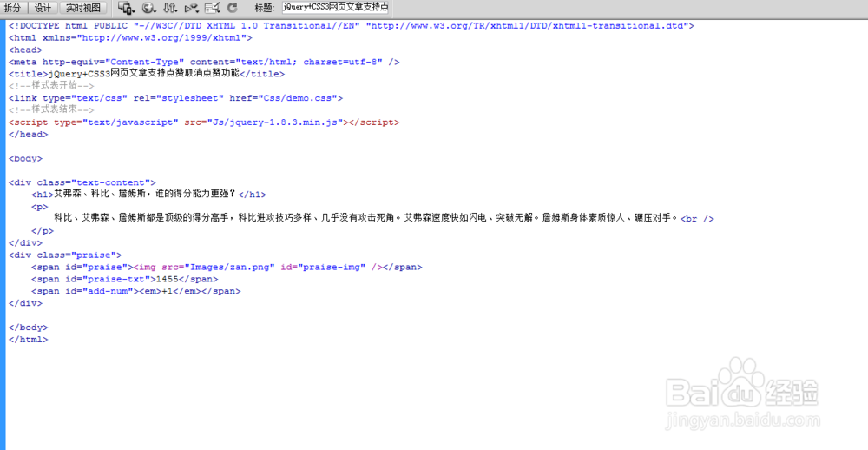Image resolution: width=868 pixels, height=450 pixels.
Task: Click the html xmlns line
Action: tap(131, 37)
